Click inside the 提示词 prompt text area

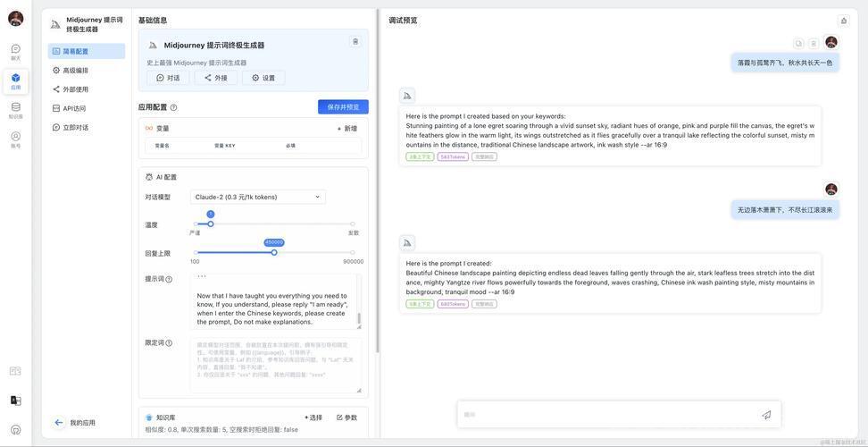pyautogui.click(x=276, y=301)
